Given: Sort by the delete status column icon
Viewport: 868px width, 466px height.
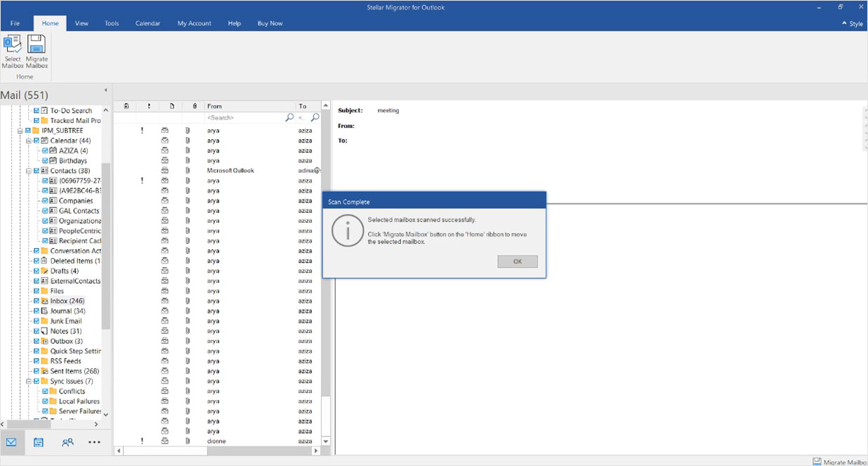Looking at the screenshot, I should pos(126,106).
